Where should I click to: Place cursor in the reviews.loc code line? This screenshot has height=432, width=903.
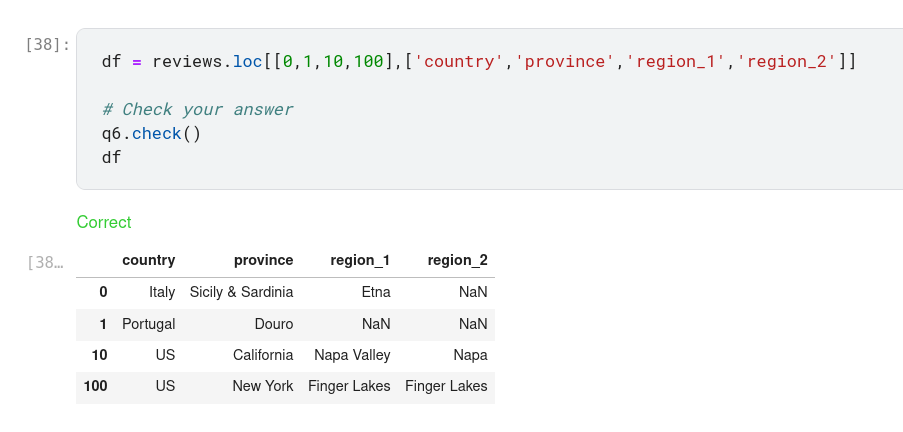pos(478,62)
